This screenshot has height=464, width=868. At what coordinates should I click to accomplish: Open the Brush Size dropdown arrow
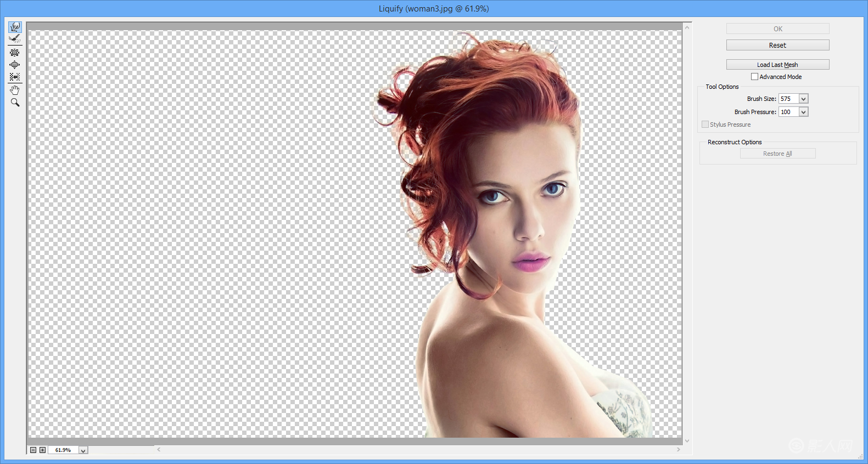point(803,99)
